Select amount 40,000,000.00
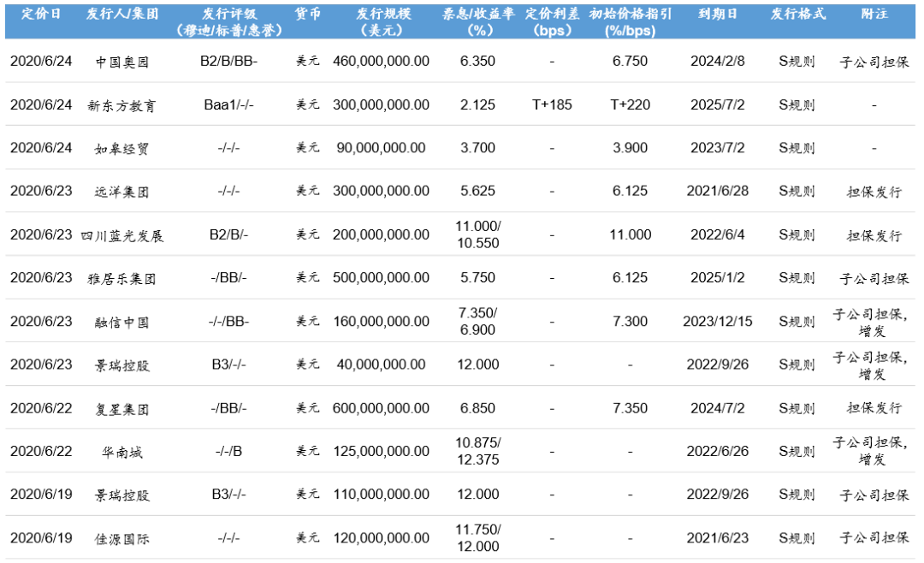Viewport: 924px width, 563px height. click(x=382, y=364)
